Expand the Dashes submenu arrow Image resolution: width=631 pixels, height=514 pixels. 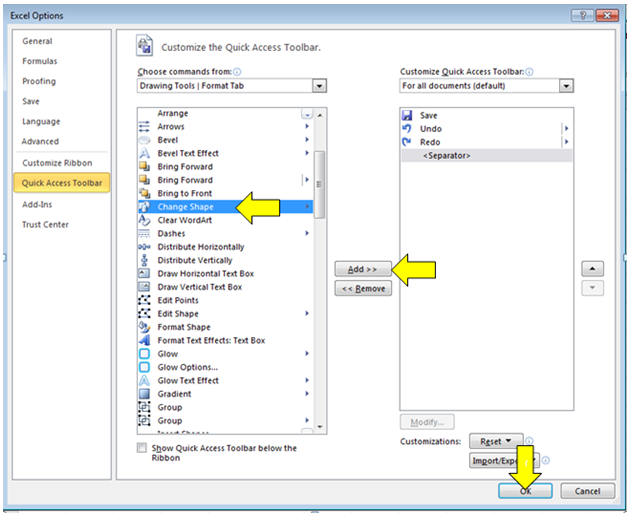pyautogui.click(x=307, y=233)
